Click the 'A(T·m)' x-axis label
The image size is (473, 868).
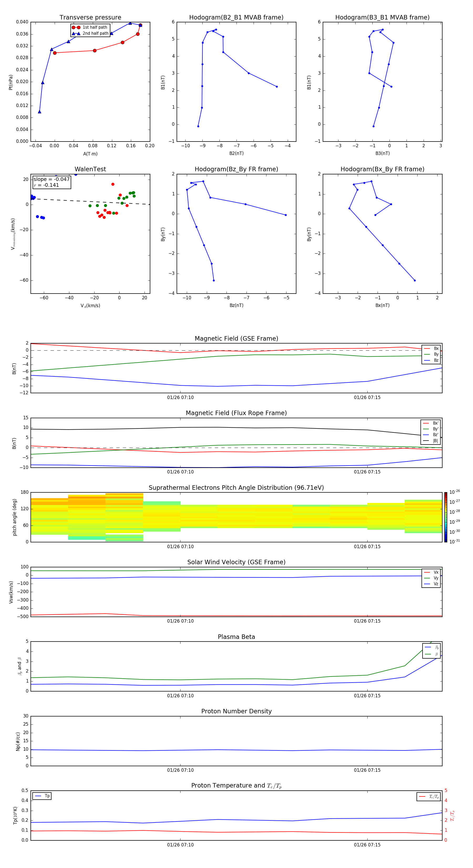(90, 154)
